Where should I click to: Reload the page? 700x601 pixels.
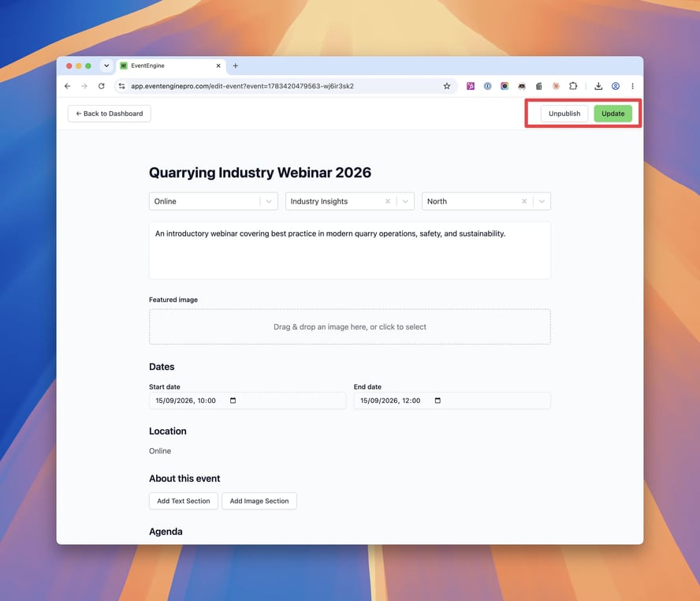pos(102,86)
